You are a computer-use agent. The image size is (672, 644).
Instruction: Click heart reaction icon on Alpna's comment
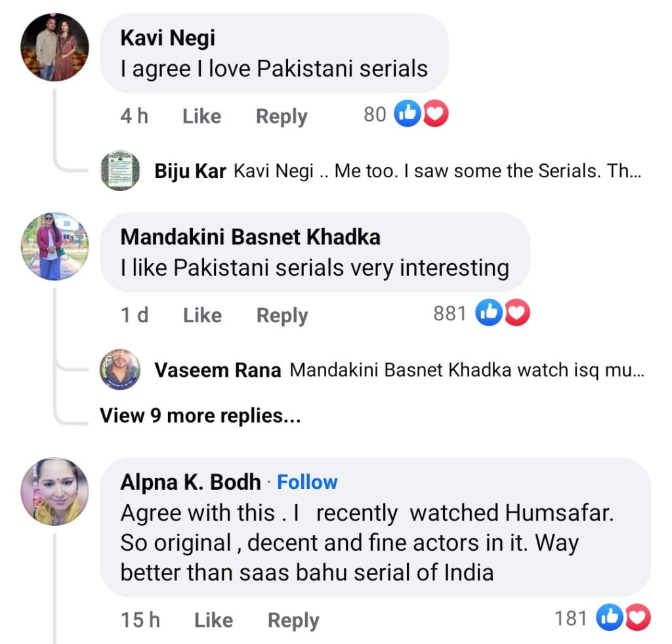tap(637, 618)
